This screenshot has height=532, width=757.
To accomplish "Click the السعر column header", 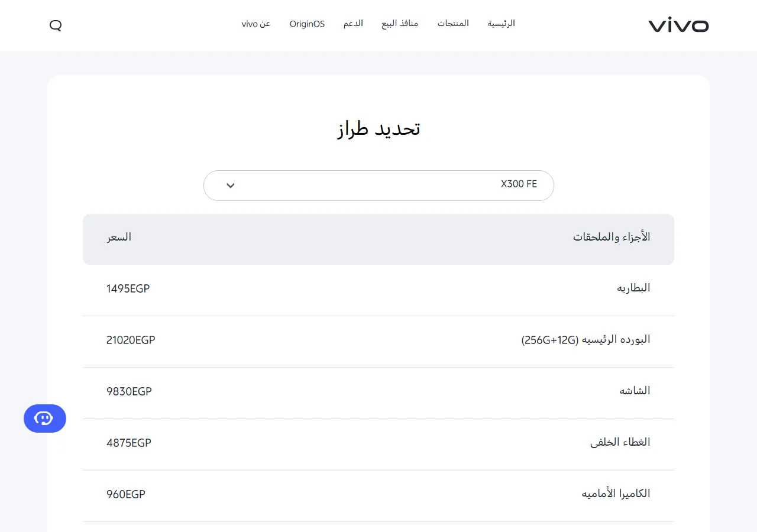I will click(x=119, y=237).
